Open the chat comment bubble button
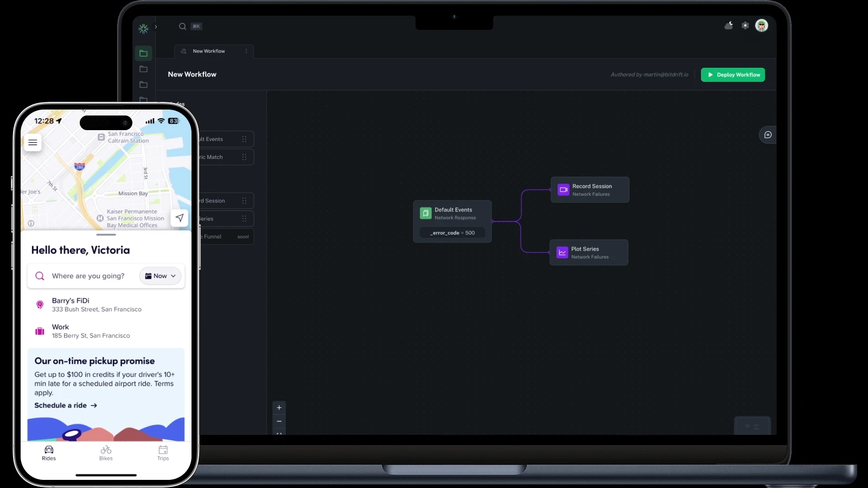Viewport: 868px width, 488px height. click(x=768, y=135)
